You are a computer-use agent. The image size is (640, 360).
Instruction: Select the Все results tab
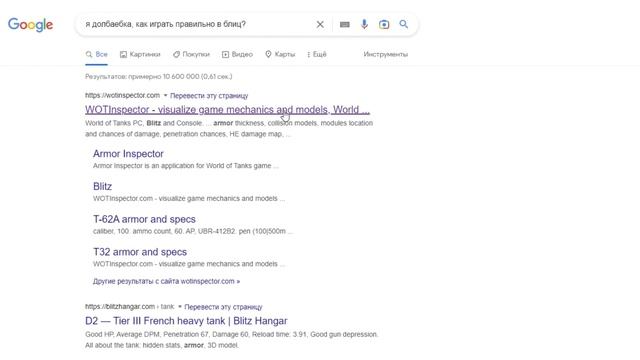(97, 54)
